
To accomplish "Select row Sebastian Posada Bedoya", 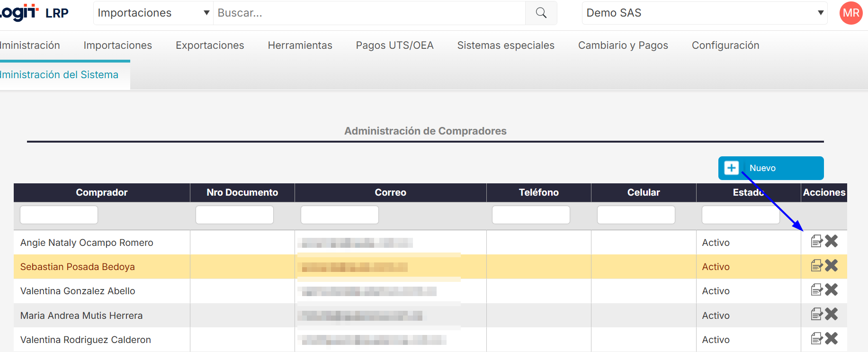I will (x=430, y=267).
